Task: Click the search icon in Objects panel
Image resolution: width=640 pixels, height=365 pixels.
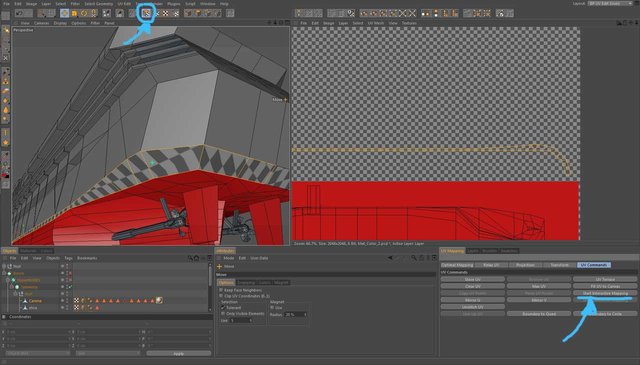Action: (x=190, y=258)
